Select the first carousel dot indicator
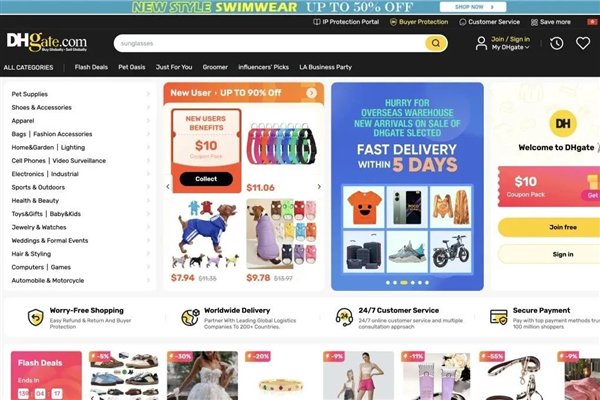 [x=388, y=282]
